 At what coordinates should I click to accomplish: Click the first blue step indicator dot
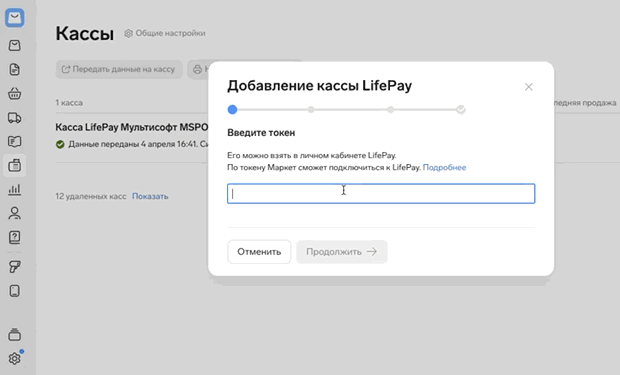click(x=232, y=110)
